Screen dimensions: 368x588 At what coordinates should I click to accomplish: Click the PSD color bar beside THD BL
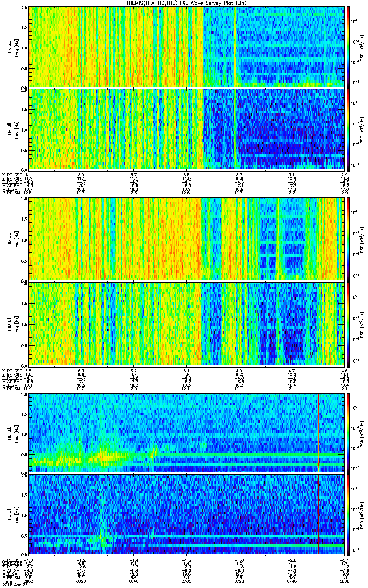click(348, 239)
